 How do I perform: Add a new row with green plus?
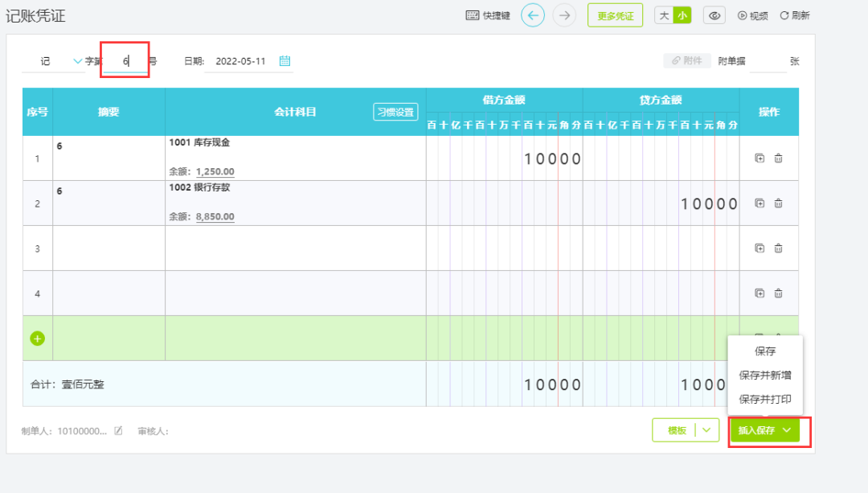(x=37, y=339)
